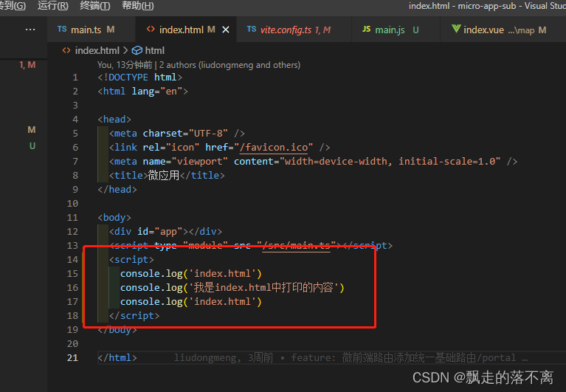The image size is (566, 392).
Task: Open the 运行(R) menu
Action: [x=52, y=5]
